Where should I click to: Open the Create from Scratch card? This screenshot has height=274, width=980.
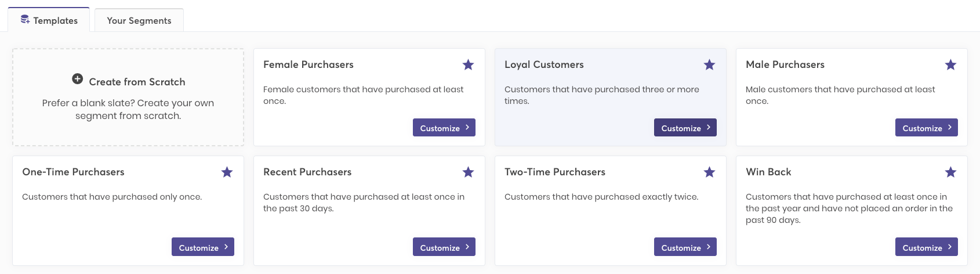coord(128,98)
